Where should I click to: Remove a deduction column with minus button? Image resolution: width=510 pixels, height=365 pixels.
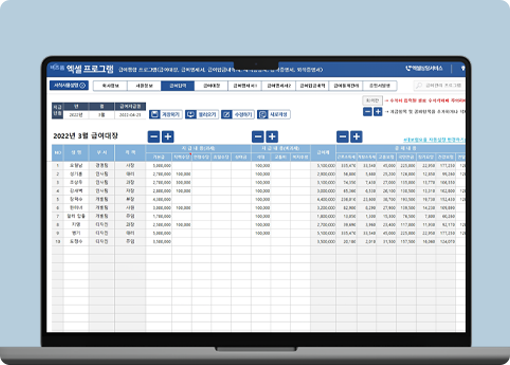click(x=343, y=137)
